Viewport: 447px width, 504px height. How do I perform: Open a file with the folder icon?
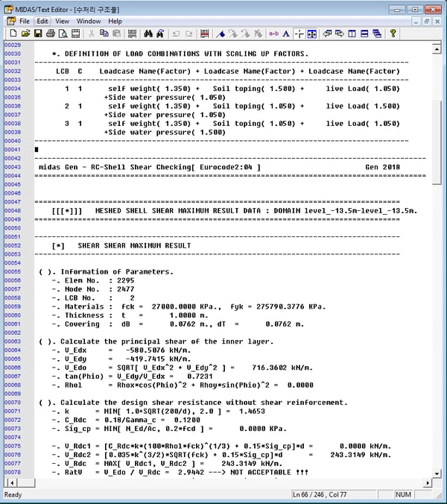25,34
